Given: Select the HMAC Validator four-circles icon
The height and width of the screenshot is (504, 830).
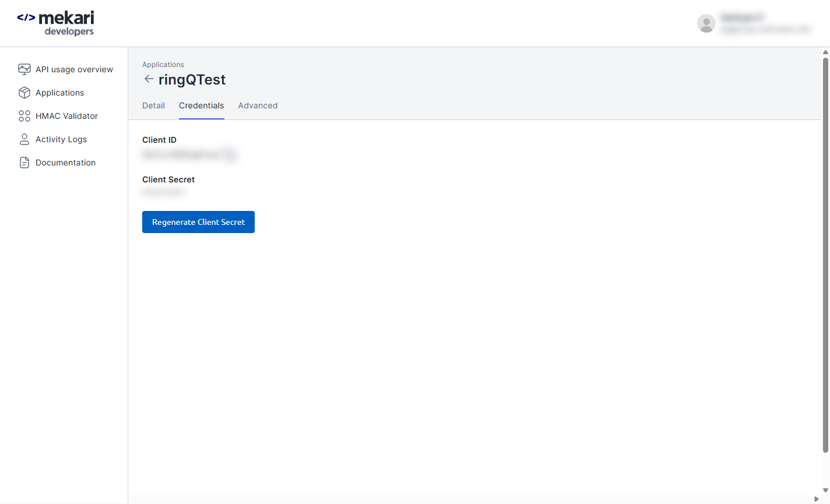Looking at the screenshot, I should coord(24,116).
